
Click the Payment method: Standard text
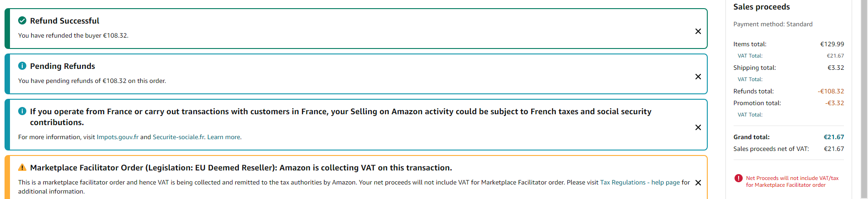(x=773, y=24)
